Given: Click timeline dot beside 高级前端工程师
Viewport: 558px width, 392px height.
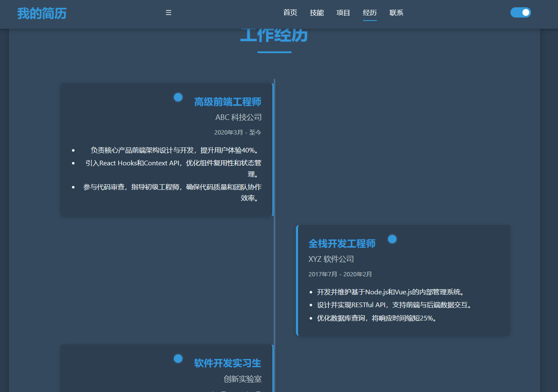Looking at the screenshot, I should [178, 97].
